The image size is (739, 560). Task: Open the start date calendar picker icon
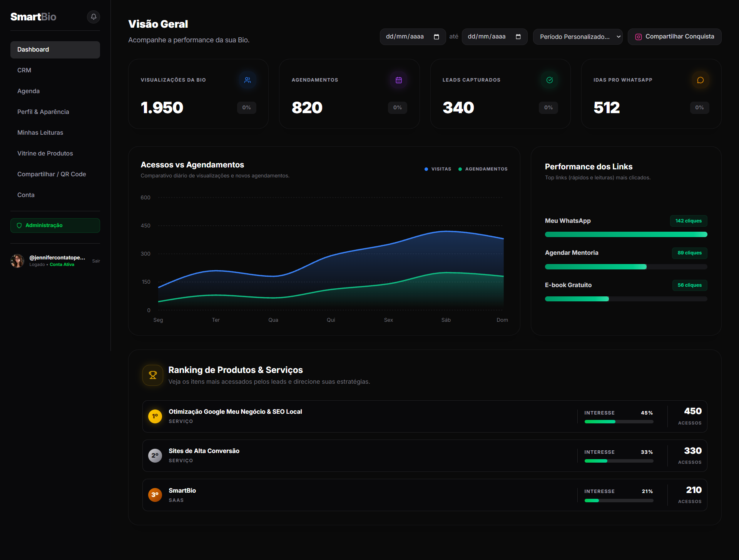(436, 37)
